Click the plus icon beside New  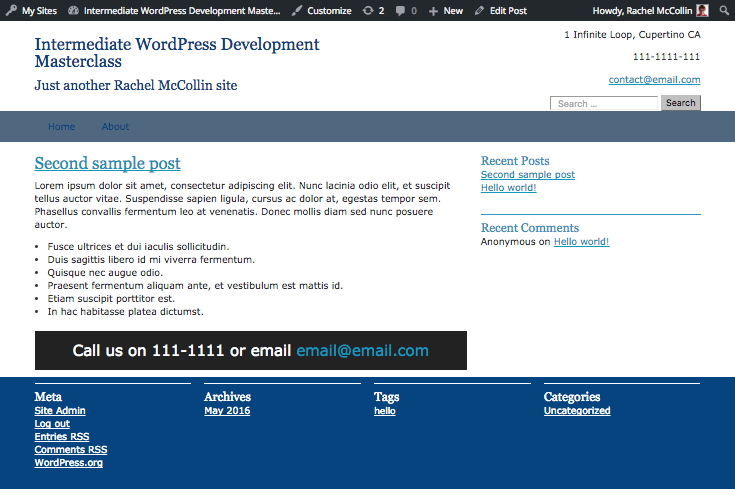pyautogui.click(x=433, y=11)
